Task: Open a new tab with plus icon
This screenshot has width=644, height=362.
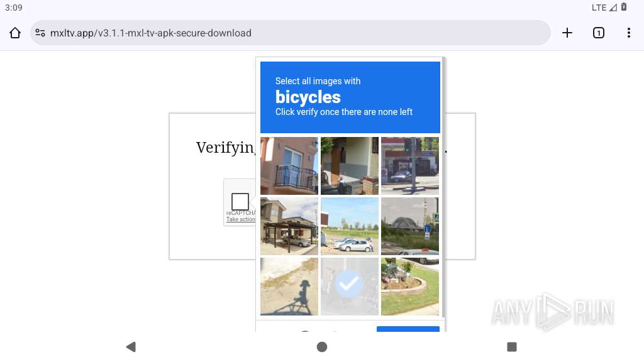Action: click(x=567, y=33)
